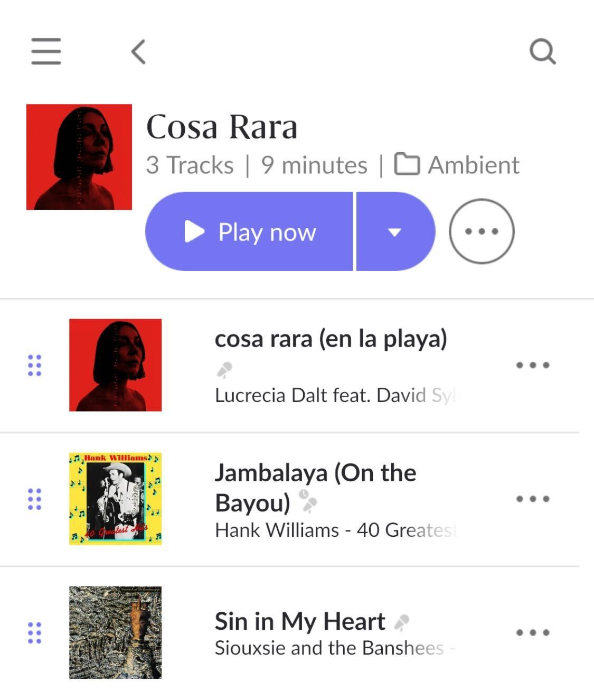Click lyrics microphone icon under cosa rara
Viewport: 594px width, 700px height.
coord(224,370)
